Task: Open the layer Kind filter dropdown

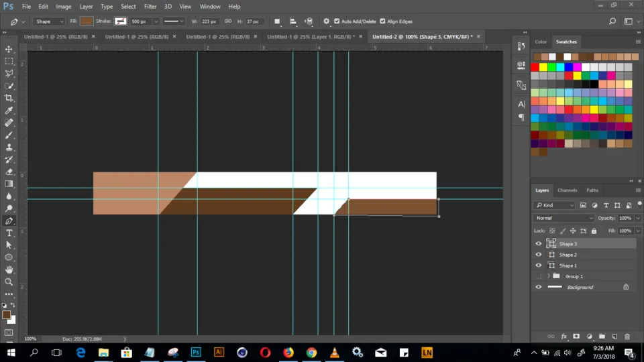Action: (x=555, y=205)
